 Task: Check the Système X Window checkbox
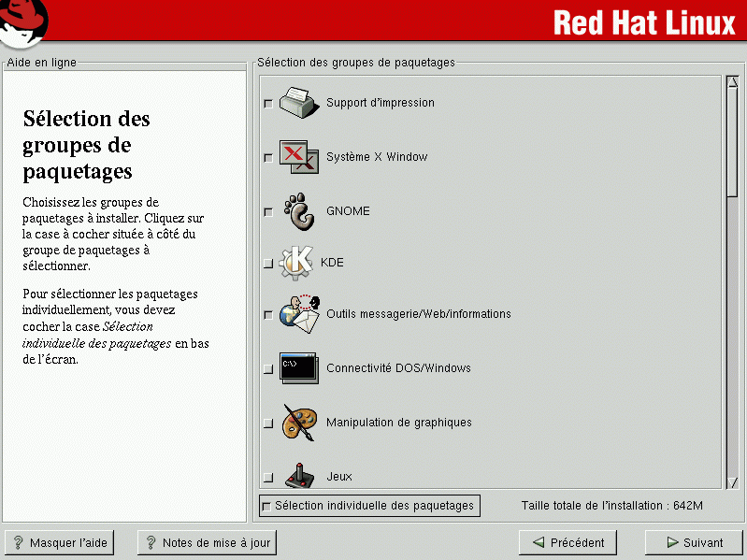pos(268,158)
